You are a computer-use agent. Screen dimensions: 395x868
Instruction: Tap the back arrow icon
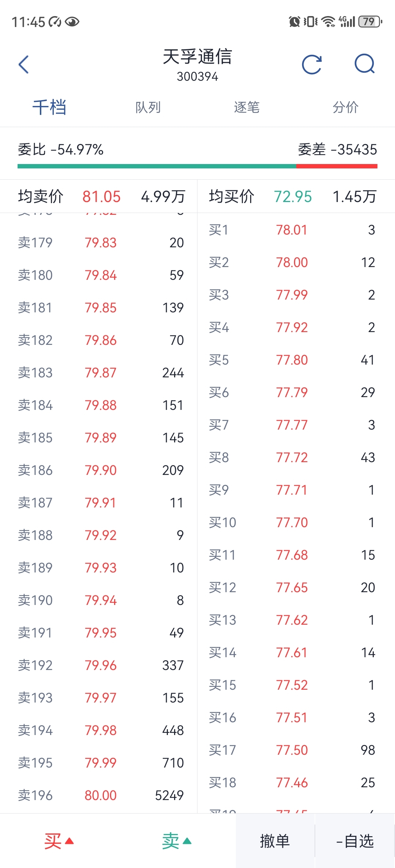tap(24, 65)
